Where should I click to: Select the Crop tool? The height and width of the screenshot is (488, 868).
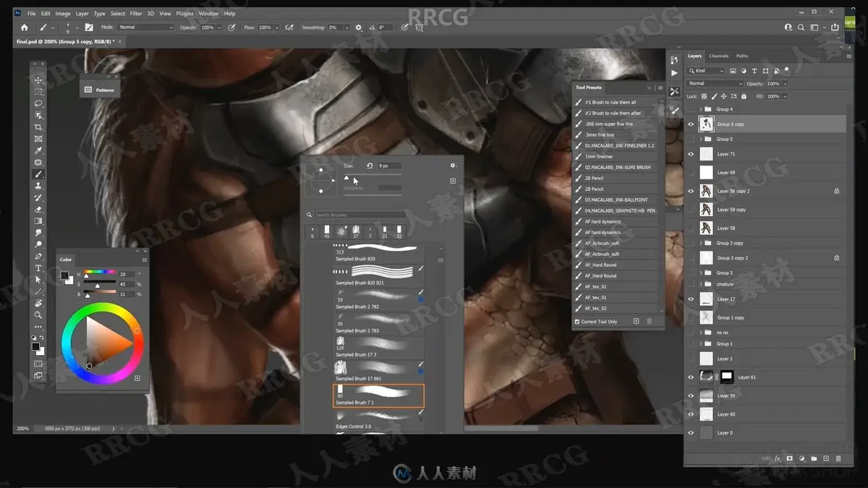click(x=39, y=127)
